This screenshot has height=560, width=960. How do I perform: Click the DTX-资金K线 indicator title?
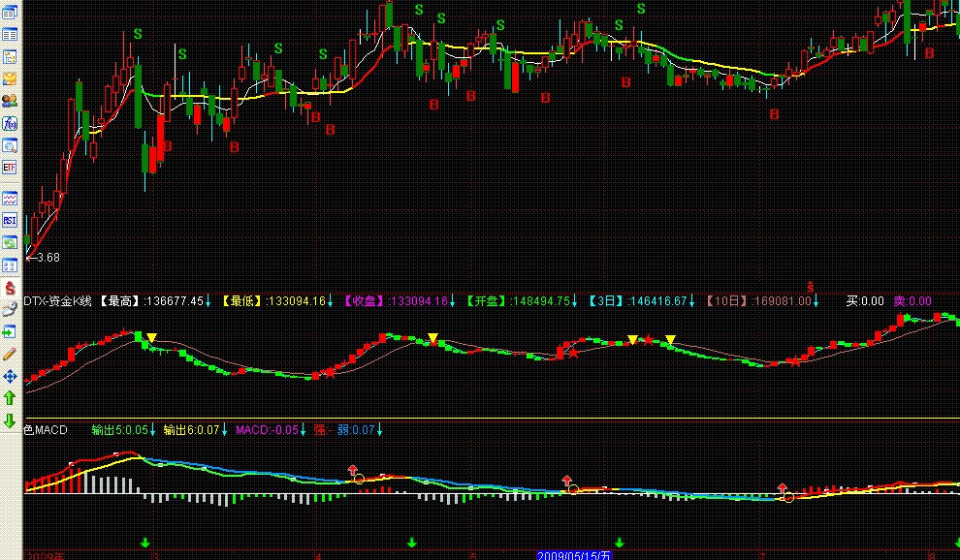click(x=57, y=300)
